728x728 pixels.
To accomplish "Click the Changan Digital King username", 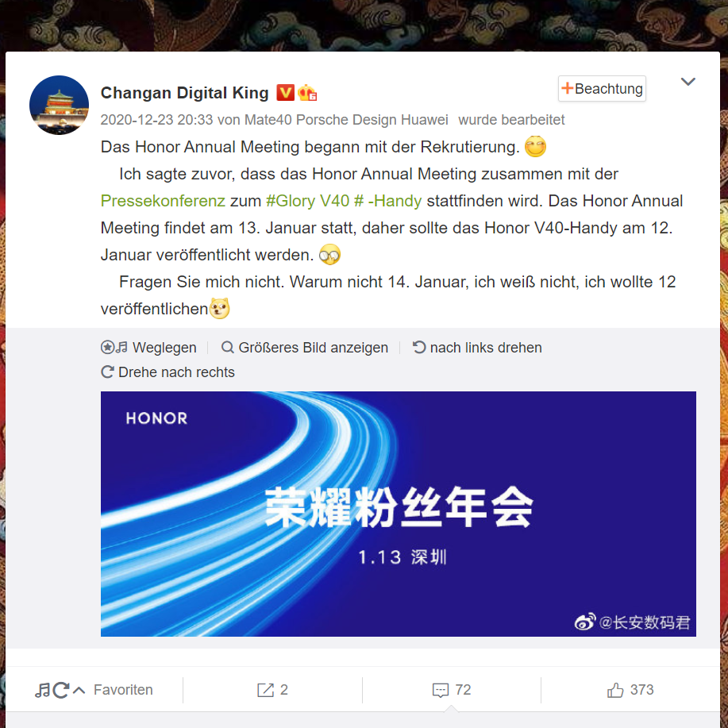I will pyautogui.click(x=185, y=93).
